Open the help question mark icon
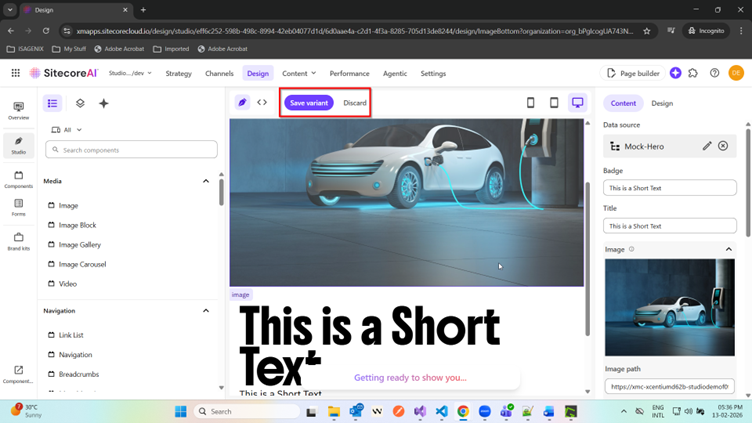Screen dimensions: 752x423 click(715, 73)
